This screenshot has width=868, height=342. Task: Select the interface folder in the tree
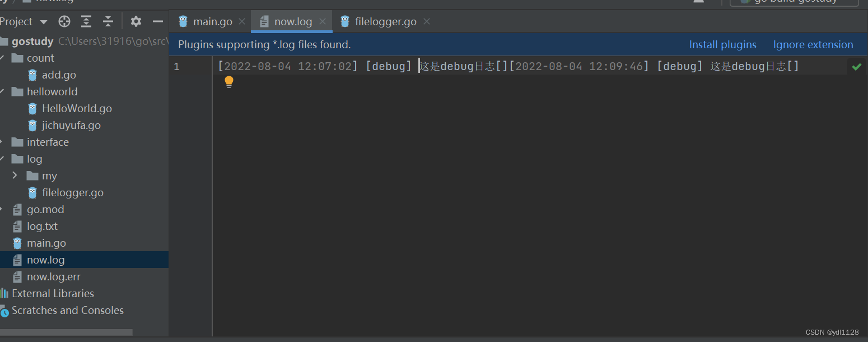tap(48, 142)
